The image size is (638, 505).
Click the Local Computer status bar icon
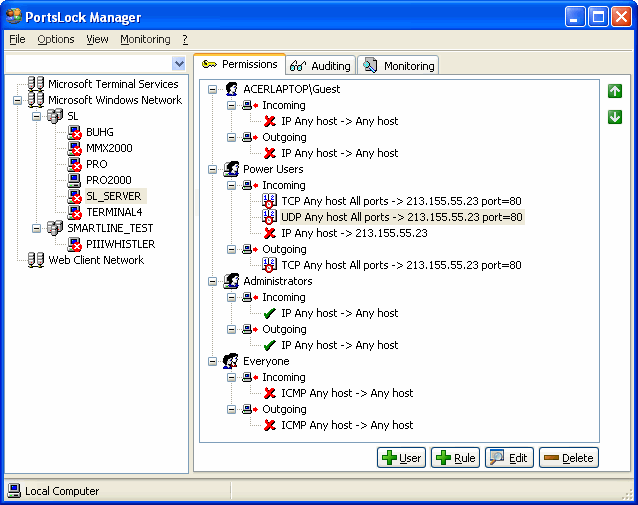pyautogui.click(x=14, y=490)
